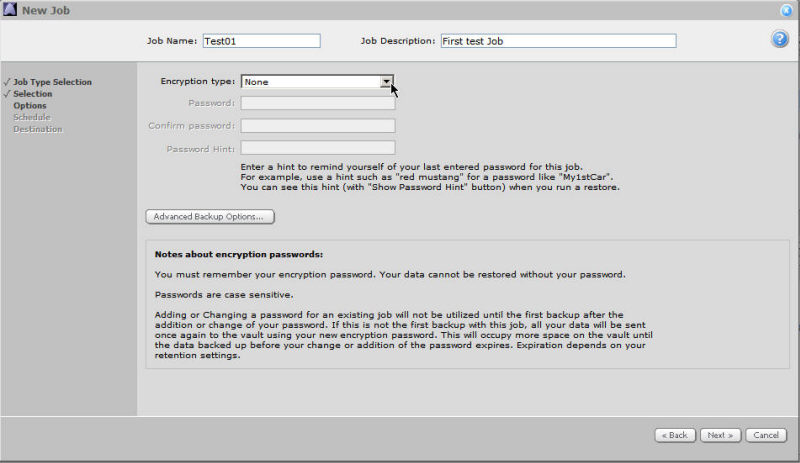Image resolution: width=800 pixels, height=463 pixels.
Task: Click the Password input field
Action: pyautogui.click(x=318, y=103)
